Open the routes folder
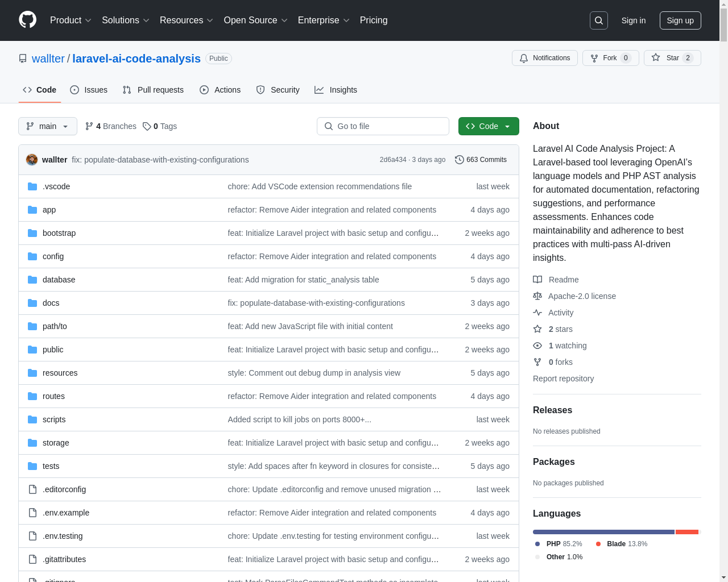The height and width of the screenshot is (582, 728). click(53, 396)
